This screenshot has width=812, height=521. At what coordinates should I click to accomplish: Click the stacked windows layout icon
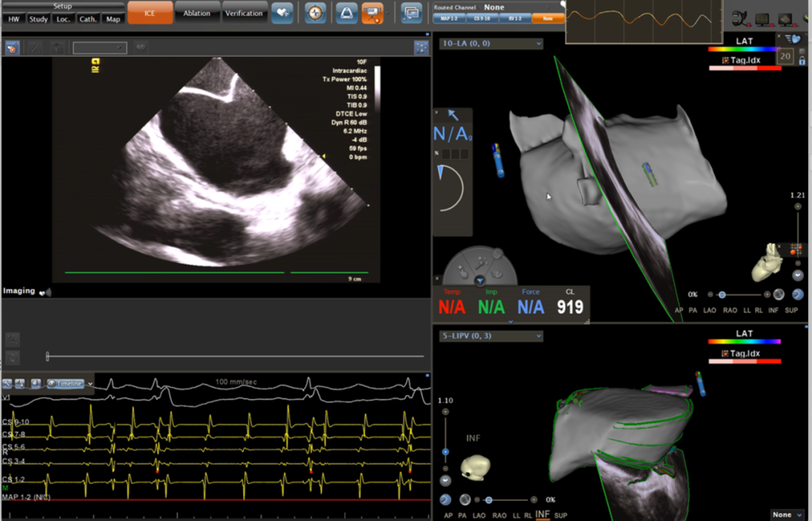coord(411,13)
